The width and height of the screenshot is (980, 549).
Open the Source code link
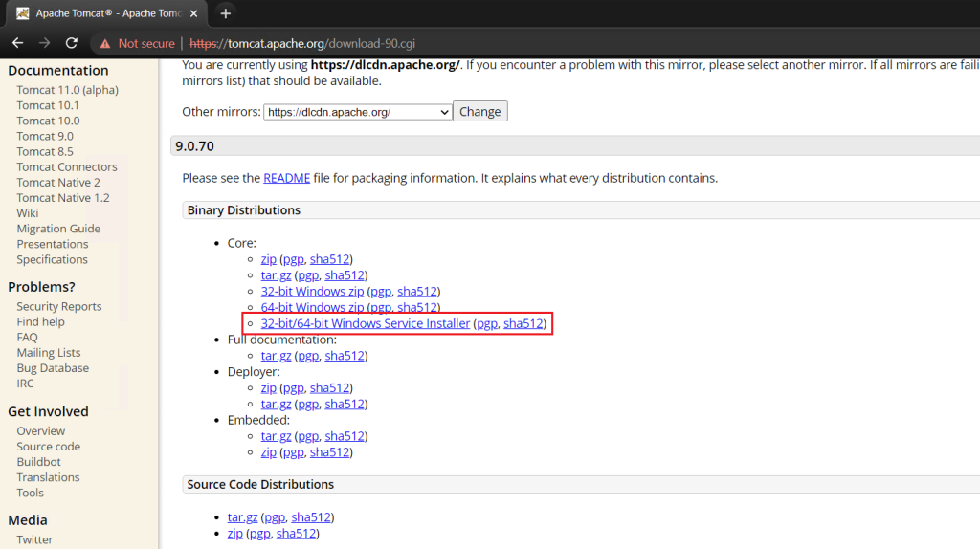(49, 447)
